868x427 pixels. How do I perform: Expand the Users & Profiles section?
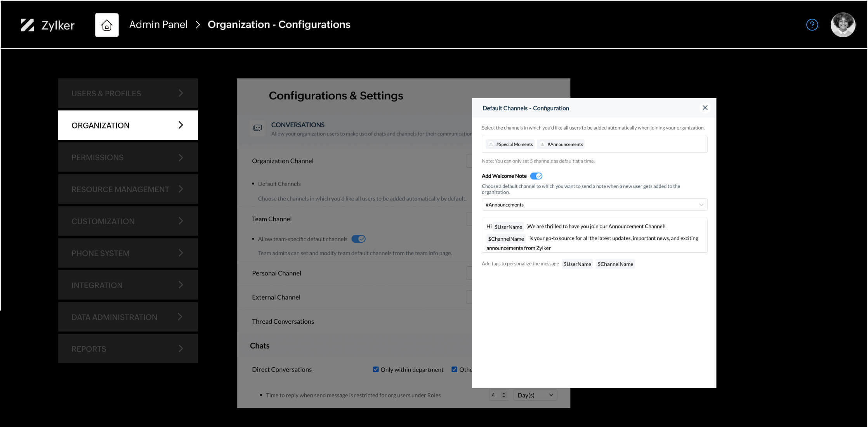point(128,93)
